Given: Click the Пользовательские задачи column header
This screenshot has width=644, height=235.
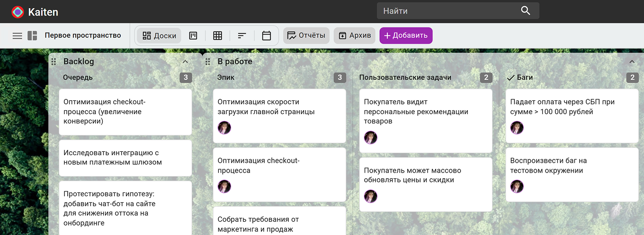Looking at the screenshot, I should point(405,78).
